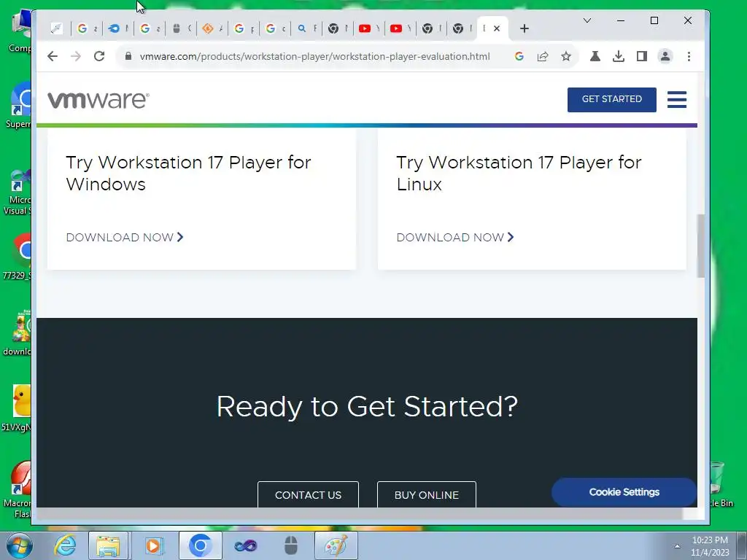
Task: Open the Chrome Labs flask icon
Action: 595,56
